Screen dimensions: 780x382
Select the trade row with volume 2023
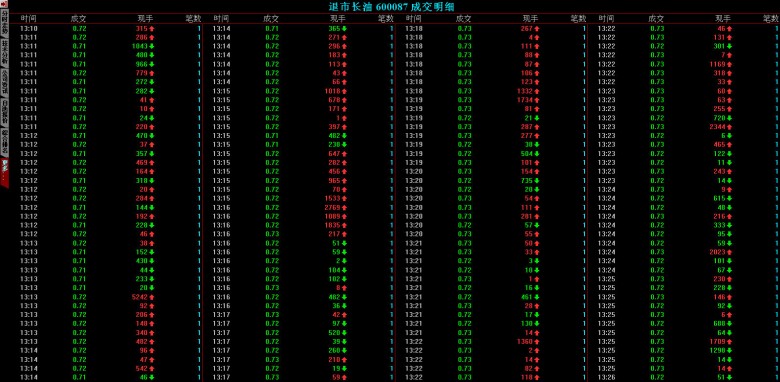pyautogui.click(x=687, y=252)
